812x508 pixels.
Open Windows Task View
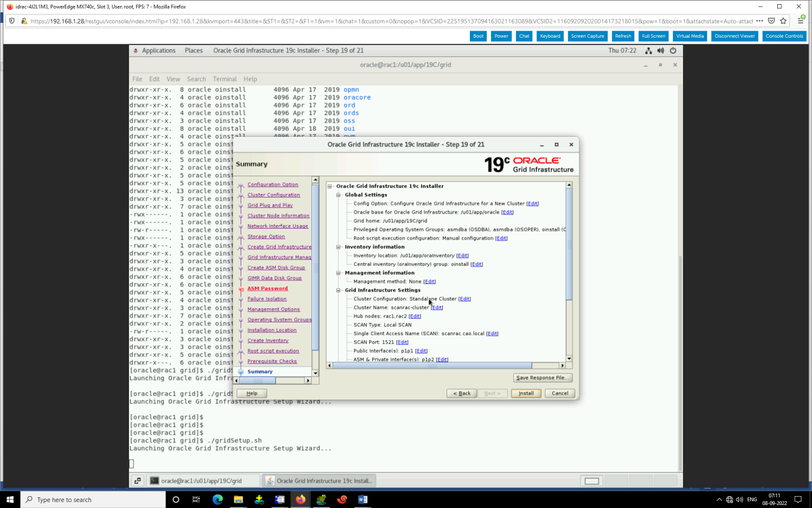click(x=196, y=499)
